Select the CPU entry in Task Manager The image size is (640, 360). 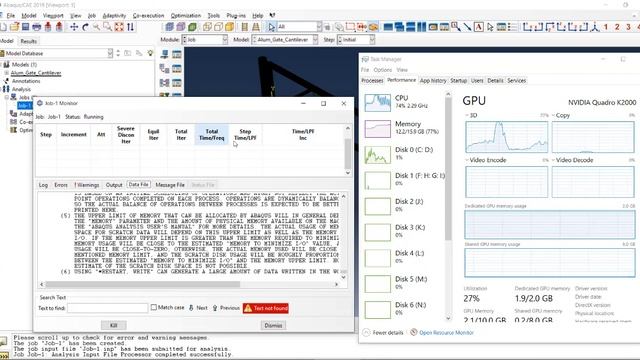tap(403, 102)
